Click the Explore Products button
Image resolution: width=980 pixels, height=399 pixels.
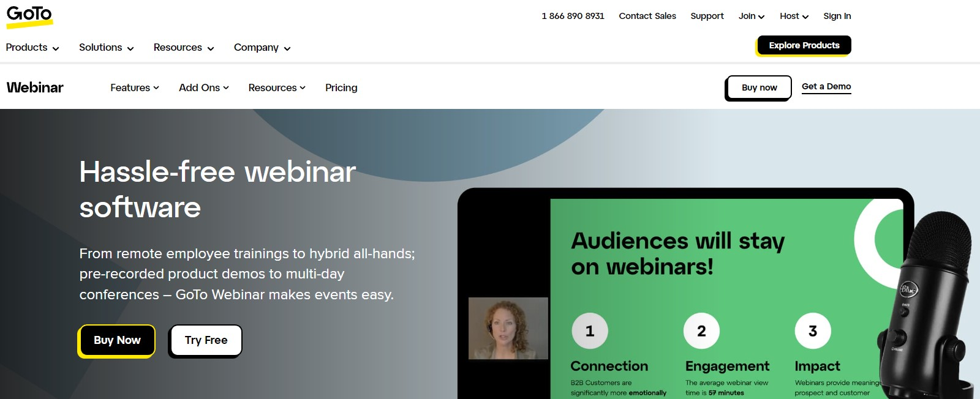pyautogui.click(x=804, y=45)
